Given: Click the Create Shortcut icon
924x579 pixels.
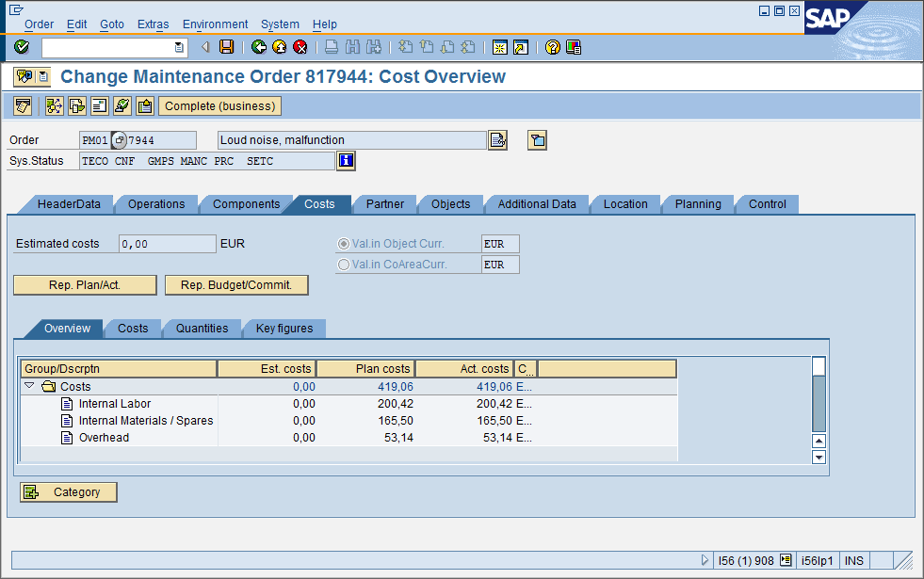Looking at the screenshot, I should click(x=521, y=47).
